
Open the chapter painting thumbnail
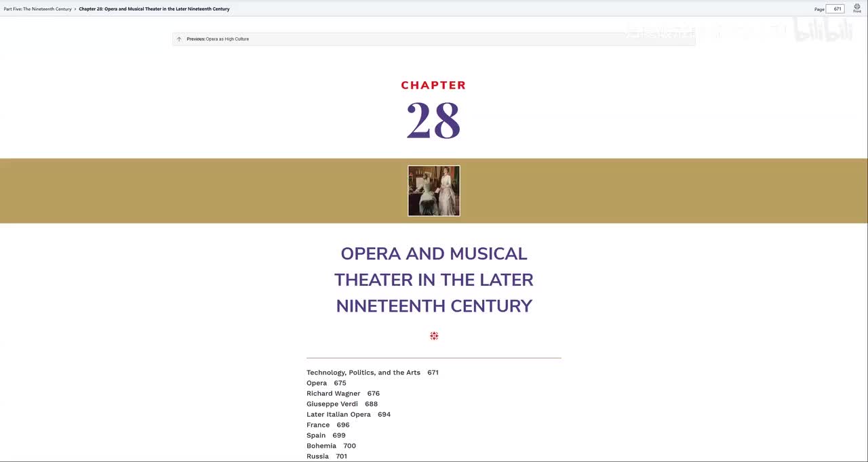click(x=434, y=191)
